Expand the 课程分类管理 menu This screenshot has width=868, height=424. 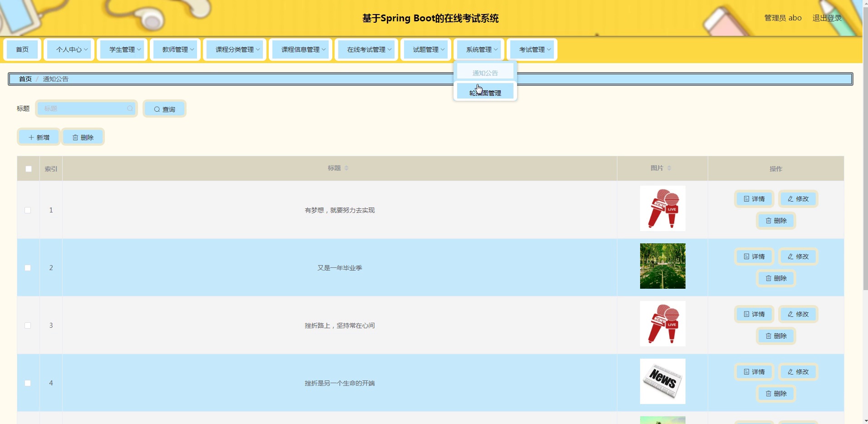click(235, 49)
